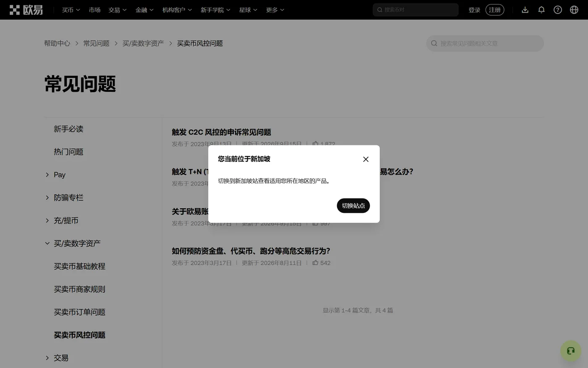Click the thumbs-up icon next to 542
The width and height of the screenshot is (588, 368).
(x=315, y=263)
